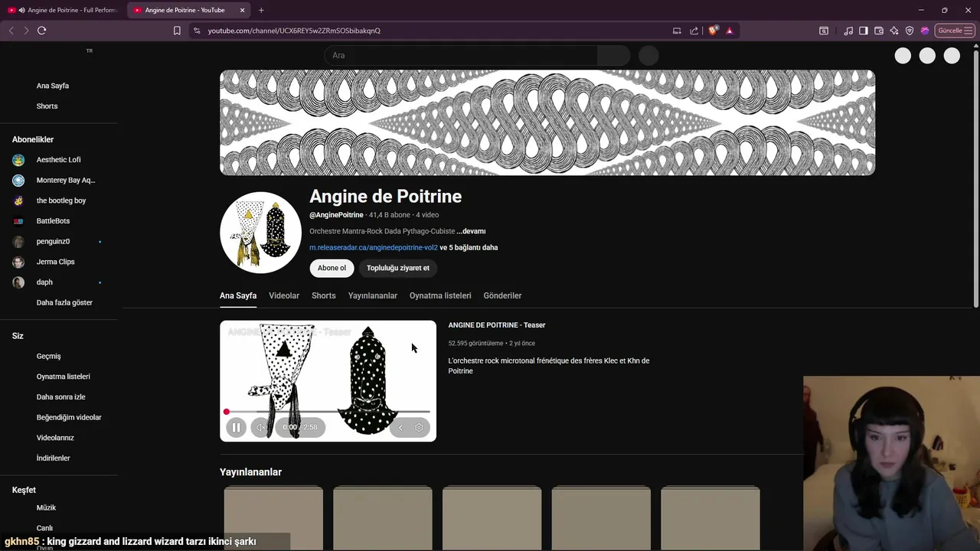Viewport: 980px width, 551px height.
Task: Share this page via the share icon
Action: [x=694, y=31]
